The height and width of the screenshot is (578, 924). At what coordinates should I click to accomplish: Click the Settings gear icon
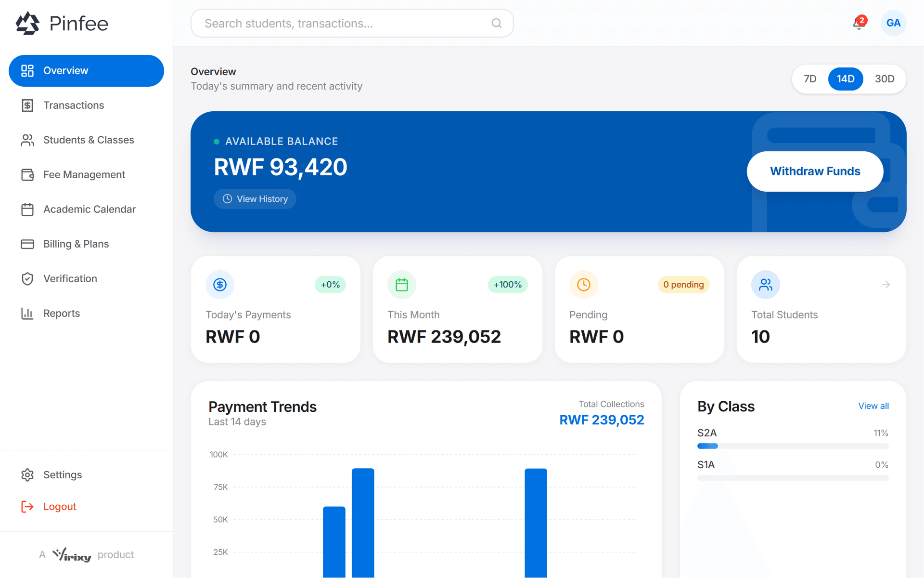tap(27, 475)
